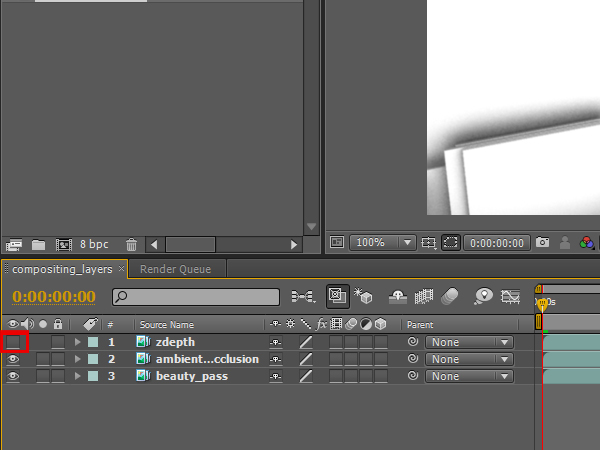Show the zdepth layer via eye box
Image resolution: width=600 pixels, height=450 pixels.
(14, 342)
